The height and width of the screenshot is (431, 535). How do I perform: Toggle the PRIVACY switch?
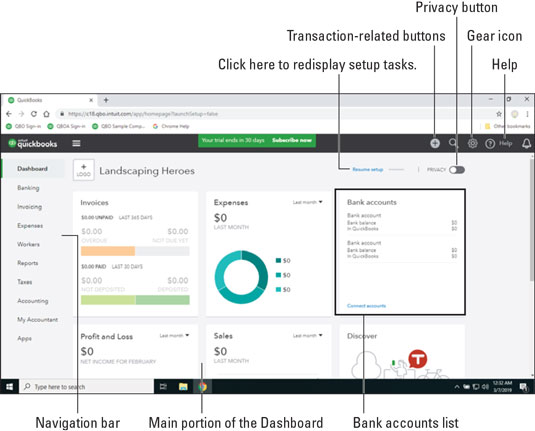click(x=457, y=170)
